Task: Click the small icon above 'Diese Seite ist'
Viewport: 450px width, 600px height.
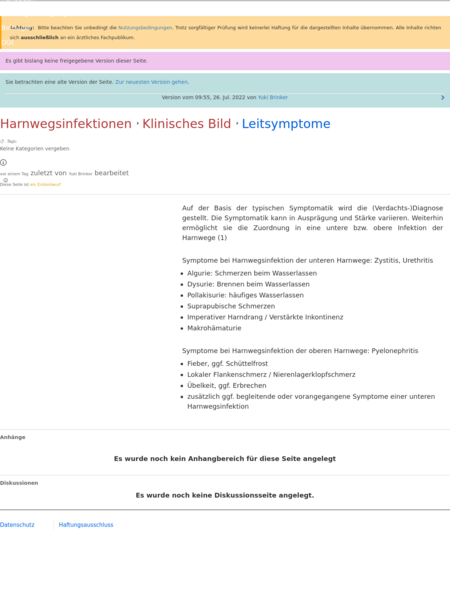Action: click(5, 180)
